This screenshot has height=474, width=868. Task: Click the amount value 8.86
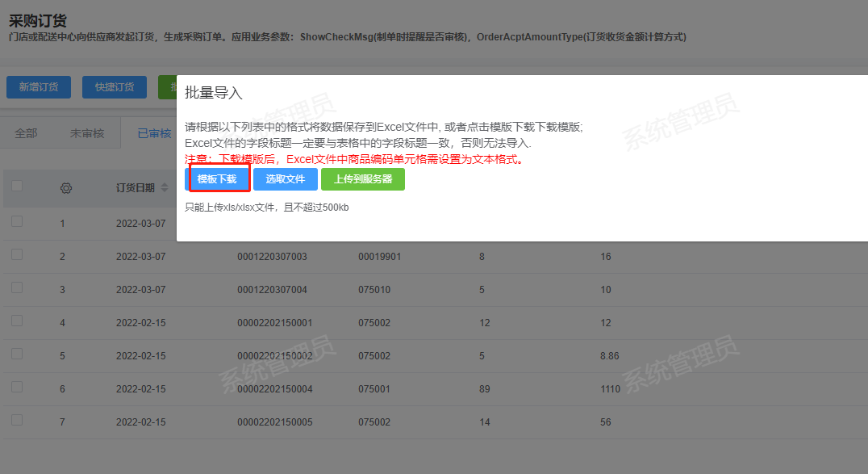click(610, 356)
